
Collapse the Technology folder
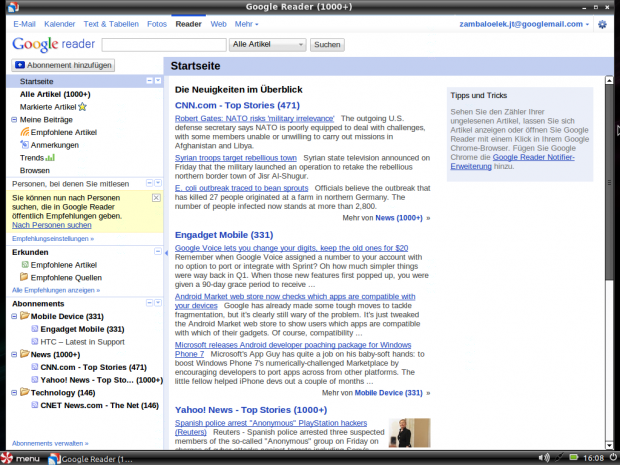[x=15, y=393]
